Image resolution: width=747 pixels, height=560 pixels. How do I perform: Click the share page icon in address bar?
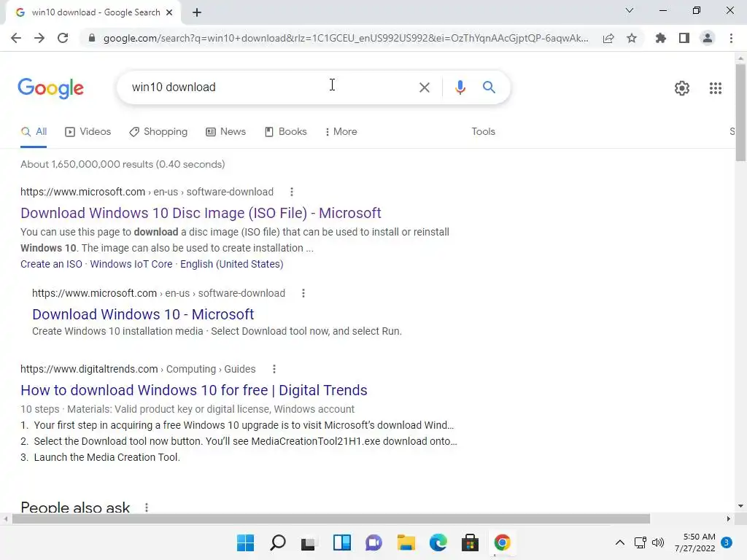pyautogui.click(x=608, y=38)
